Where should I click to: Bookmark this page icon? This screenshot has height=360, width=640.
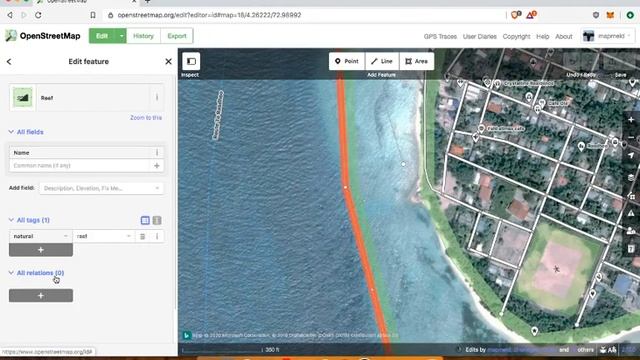(93, 15)
